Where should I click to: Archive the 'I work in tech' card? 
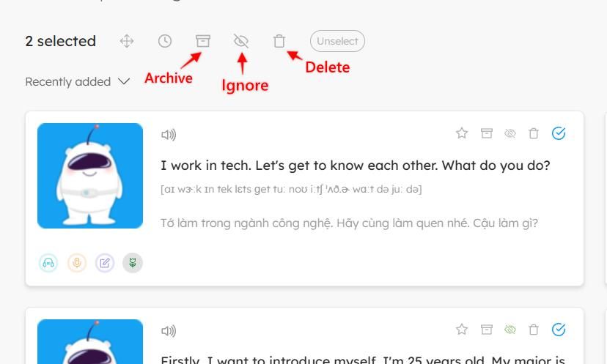(486, 133)
